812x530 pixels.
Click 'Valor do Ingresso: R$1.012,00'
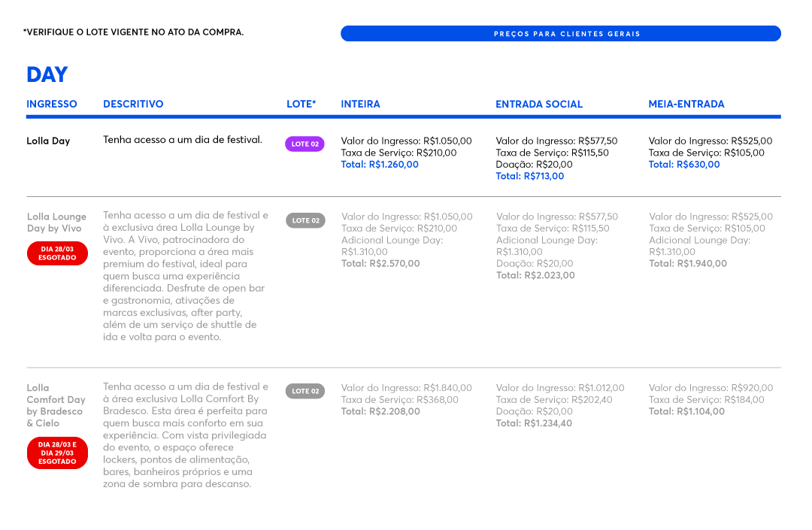(560, 388)
